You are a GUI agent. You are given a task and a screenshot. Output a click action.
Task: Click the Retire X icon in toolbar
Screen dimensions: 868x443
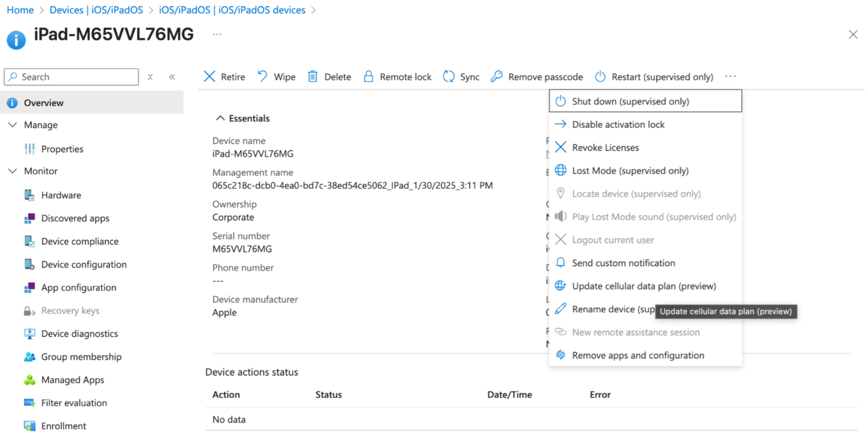click(x=209, y=77)
